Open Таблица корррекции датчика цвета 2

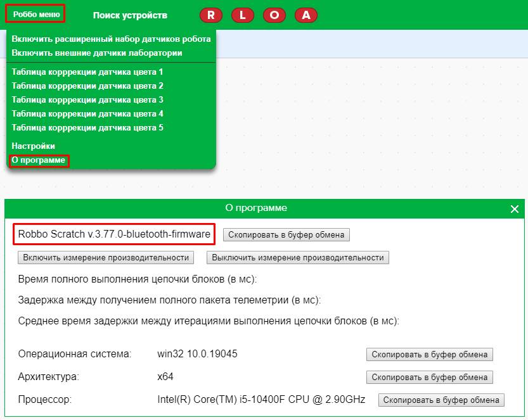[87, 86]
